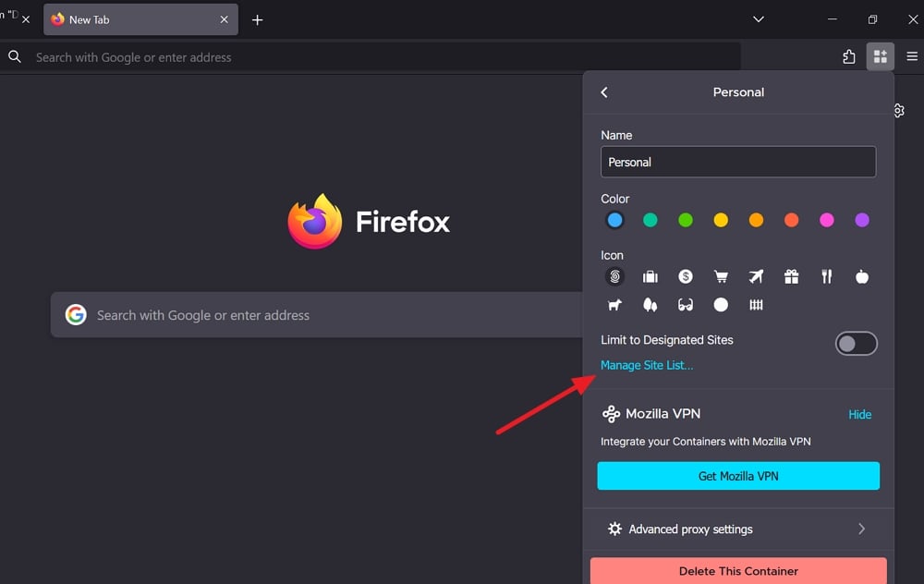The height and width of the screenshot is (584, 924).
Task: Choose the pink container color
Action: pos(827,220)
